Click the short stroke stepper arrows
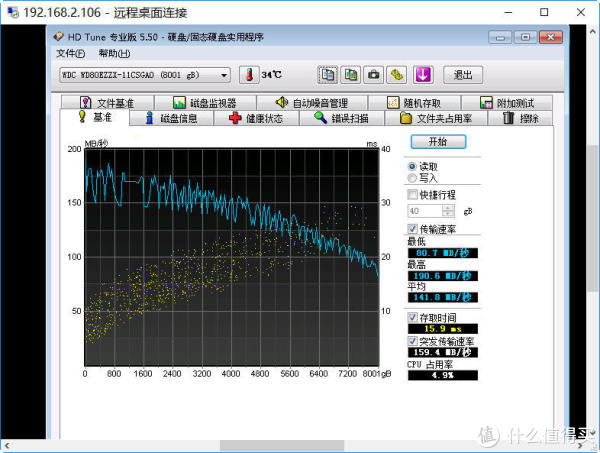The width and height of the screenshot is (600, 453). pyautogui.click(x=448, y=211)
